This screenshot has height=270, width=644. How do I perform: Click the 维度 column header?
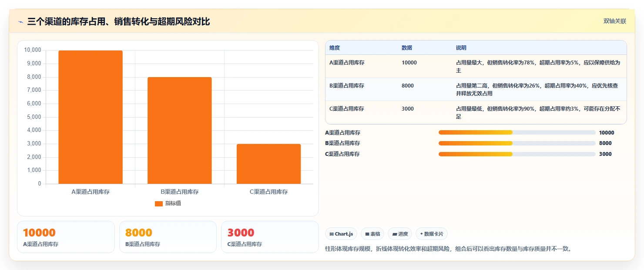coord(335,48)
